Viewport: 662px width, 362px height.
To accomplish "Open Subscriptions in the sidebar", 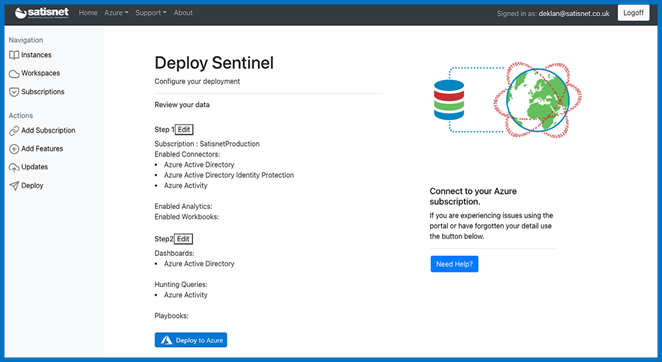I will pyautogui.click(x=43, y=92).
